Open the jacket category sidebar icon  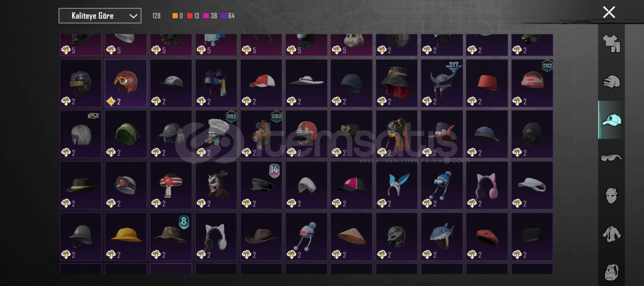[x=611, y=234]
